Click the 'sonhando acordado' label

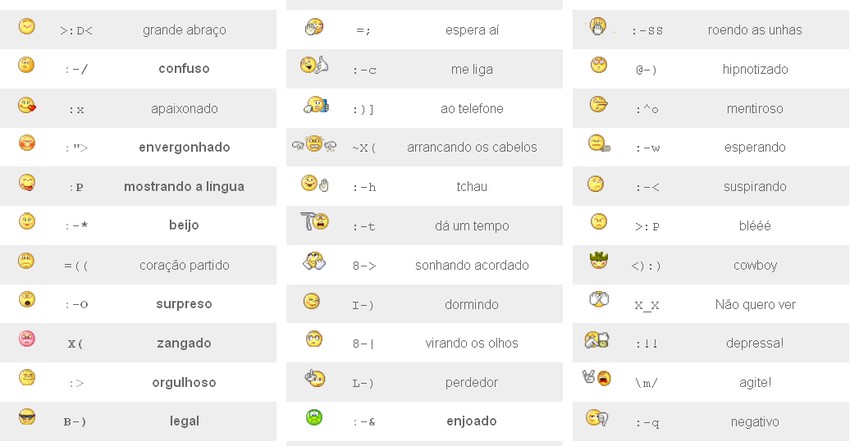(x=472, y=265)
